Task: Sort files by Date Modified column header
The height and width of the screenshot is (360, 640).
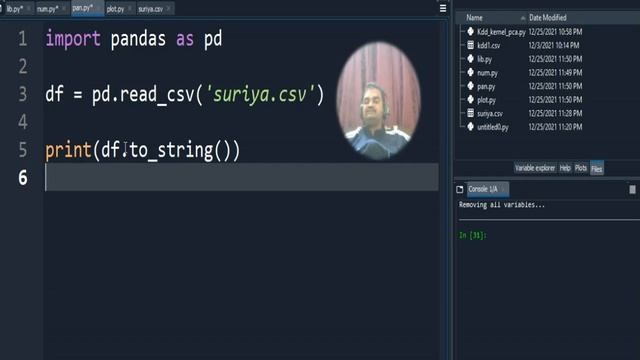Action: coord(548,18)
